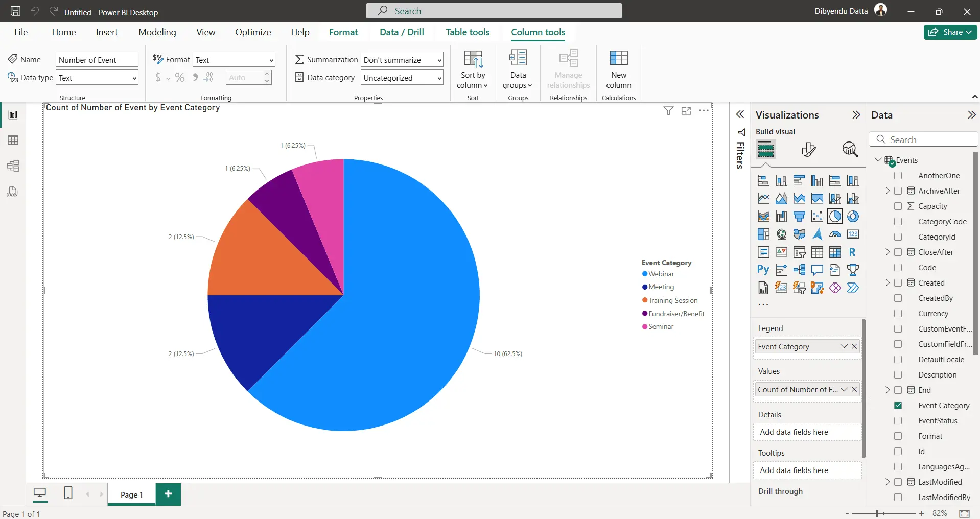This screenshot has width=980, height=519.
Task: Click the Share button
Action: [950, 32]
